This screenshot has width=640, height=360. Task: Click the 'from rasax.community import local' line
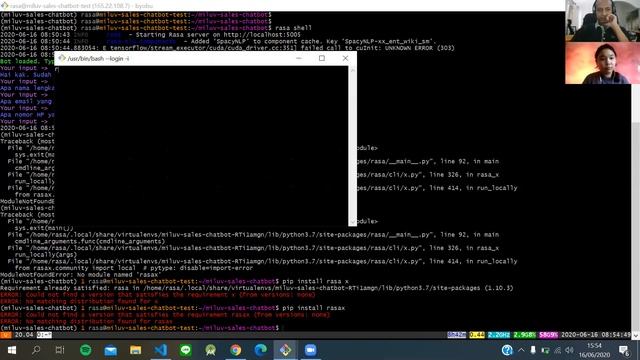pyautogui.click(x=133, y=268)
